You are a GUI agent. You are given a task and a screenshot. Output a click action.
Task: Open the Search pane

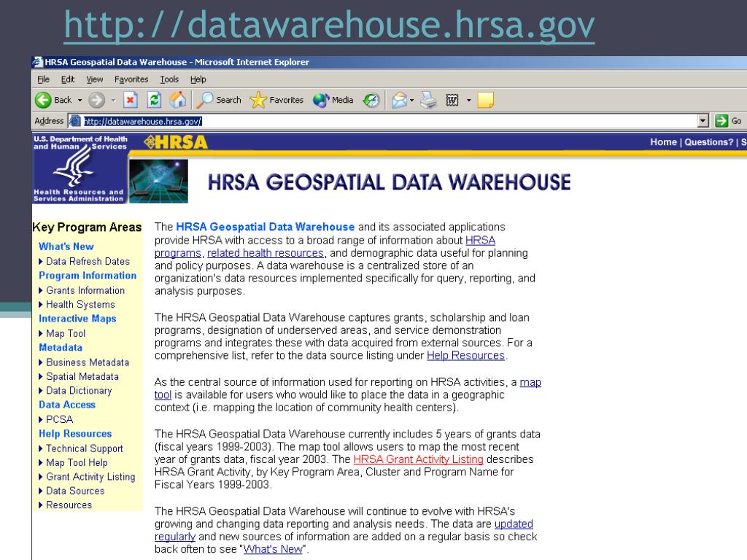click(x=219, y=100)
